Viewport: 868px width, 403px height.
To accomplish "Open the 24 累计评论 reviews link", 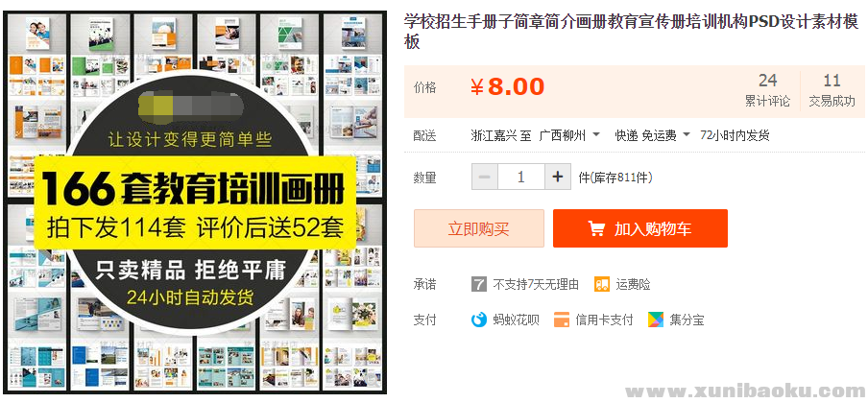I will point(767,90).
